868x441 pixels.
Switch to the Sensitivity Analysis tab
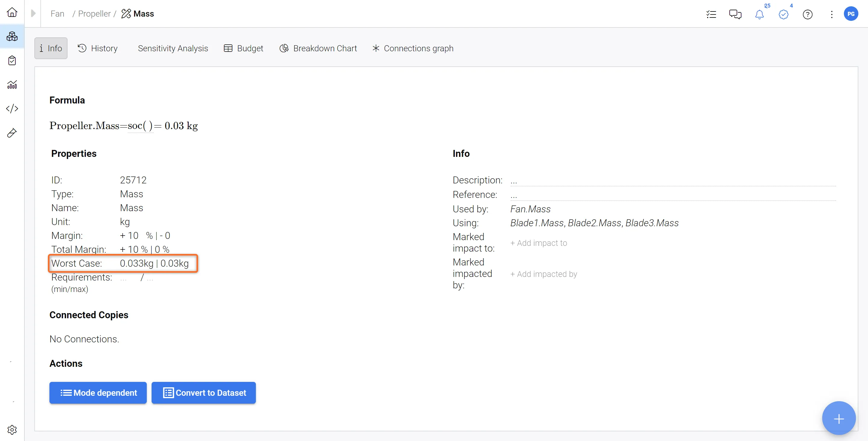point(173,48)
